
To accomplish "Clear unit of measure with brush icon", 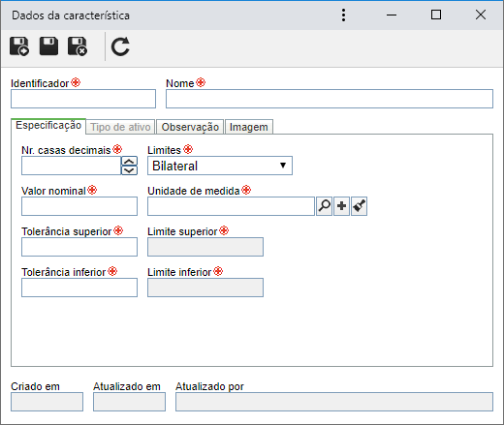I will 360,206.
